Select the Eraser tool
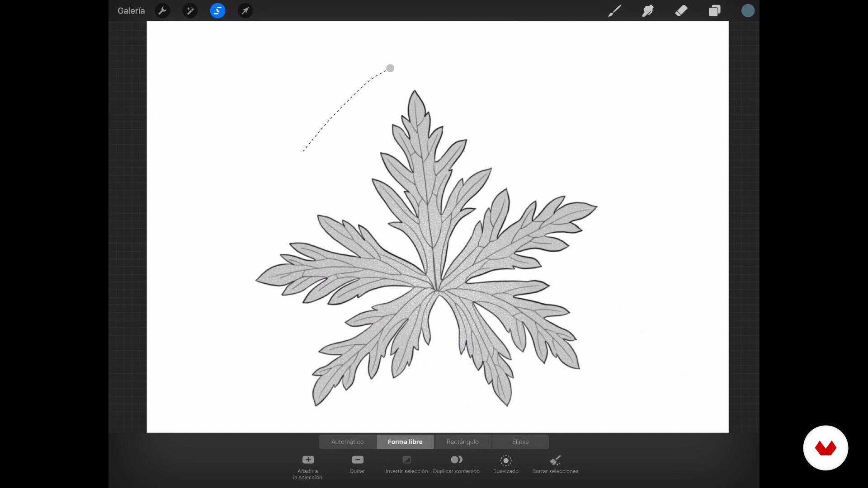The height and width of the screenshot is (488, 868). [681, 10]
